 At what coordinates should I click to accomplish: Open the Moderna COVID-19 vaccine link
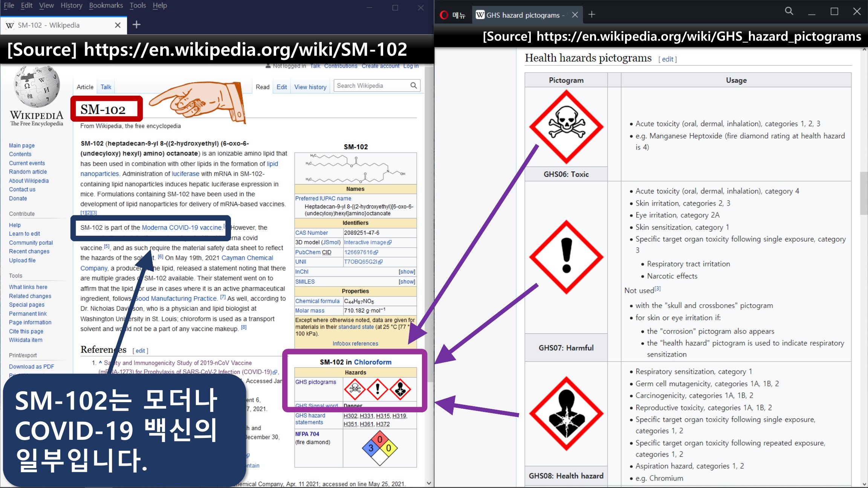pos(182,227)
